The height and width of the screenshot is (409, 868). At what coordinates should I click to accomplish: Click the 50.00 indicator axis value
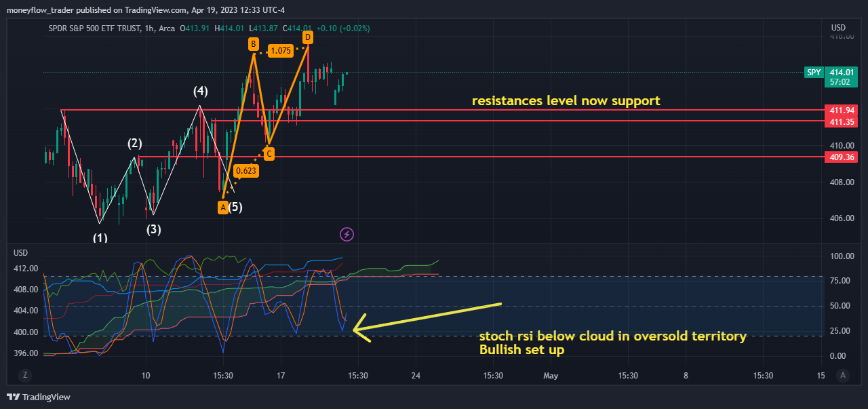[x=841, y=306]
